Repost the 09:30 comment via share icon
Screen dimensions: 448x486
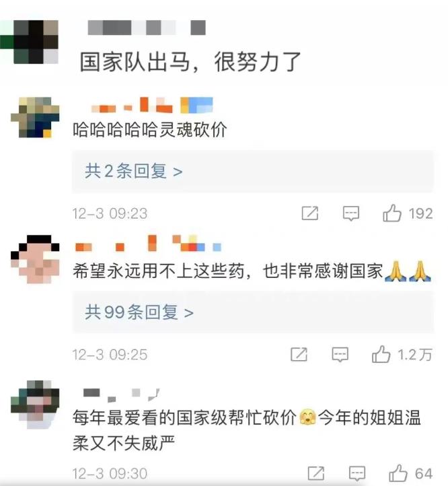pyautogui.click(x=316, y=473)
